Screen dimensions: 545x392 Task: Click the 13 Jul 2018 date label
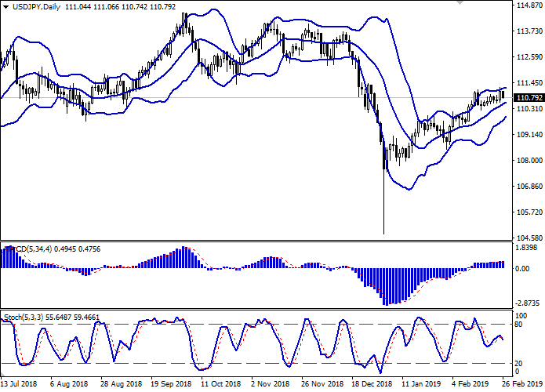(20, 386)
